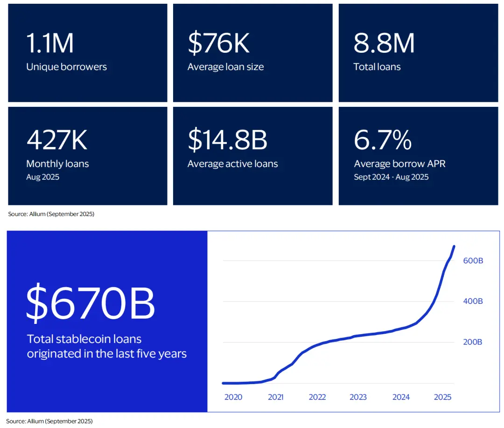This screenshot has width=504, height=428.
Task: Click the 2021 label on chart axis
Action: point(276,397)
